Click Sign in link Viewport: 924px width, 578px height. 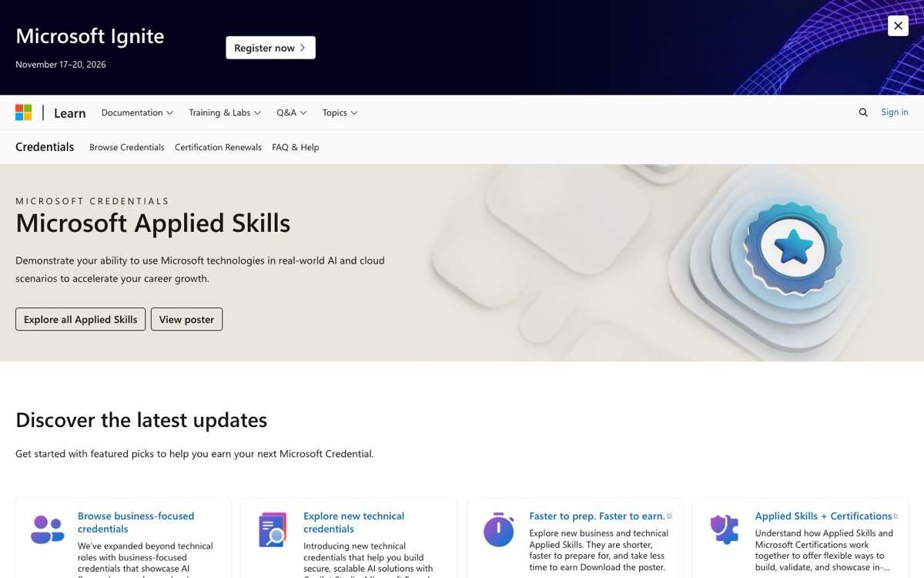(895, 113)
